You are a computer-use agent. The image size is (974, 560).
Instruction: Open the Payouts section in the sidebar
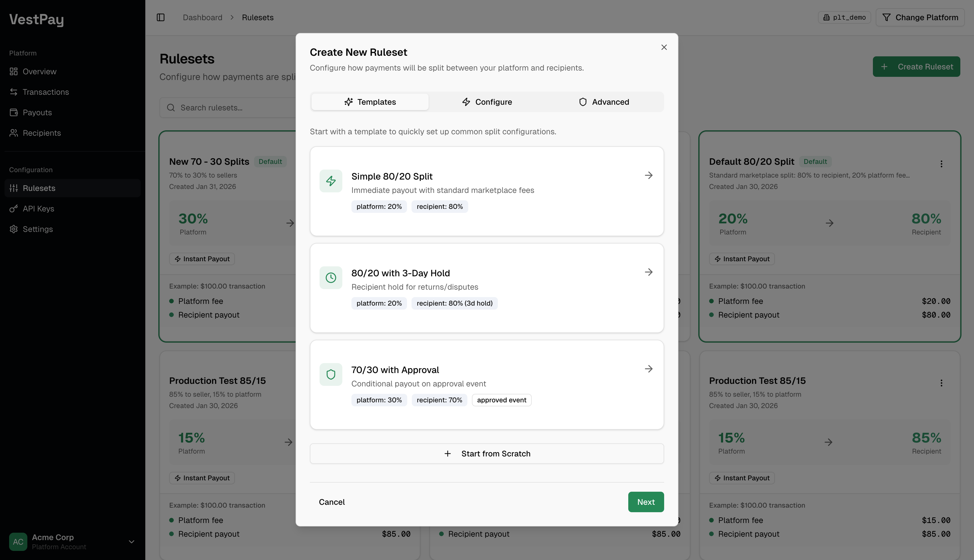point(37,112)
